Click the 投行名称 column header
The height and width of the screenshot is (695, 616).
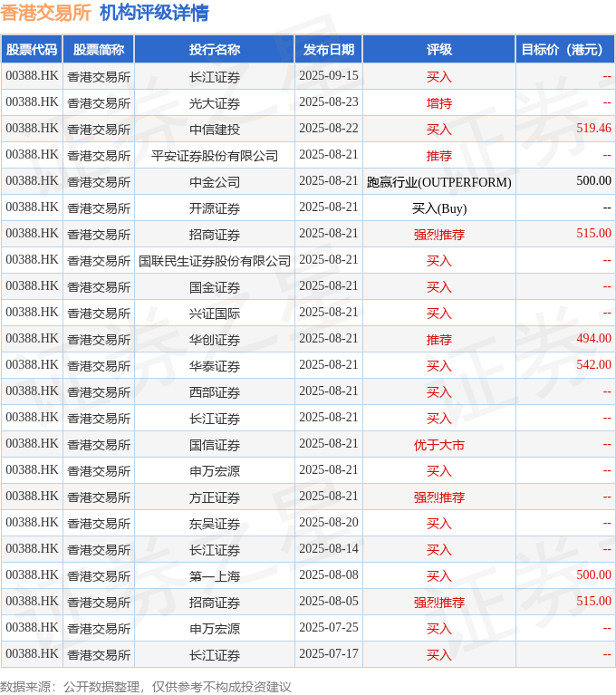click(x=215, y=50)
